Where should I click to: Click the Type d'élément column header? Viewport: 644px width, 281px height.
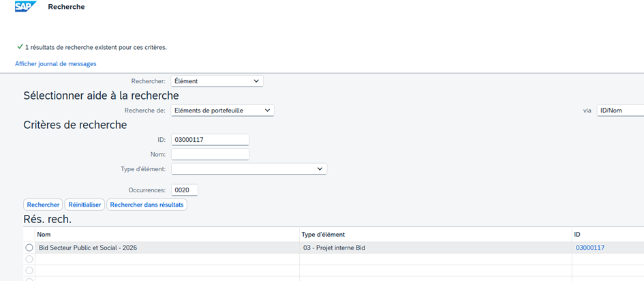[324, 235]
